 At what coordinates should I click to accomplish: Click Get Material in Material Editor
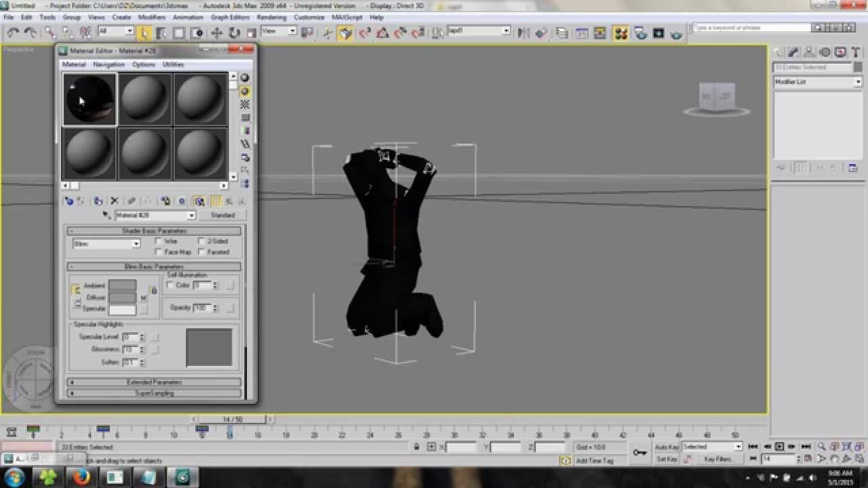pyautogui.click(x=69, y=201)
